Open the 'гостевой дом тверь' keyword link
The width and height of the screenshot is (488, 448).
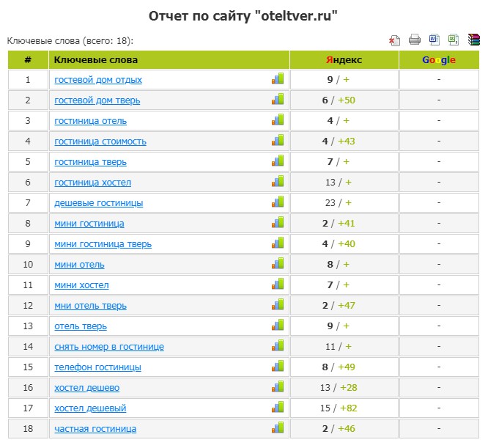[x=97, y=100]
